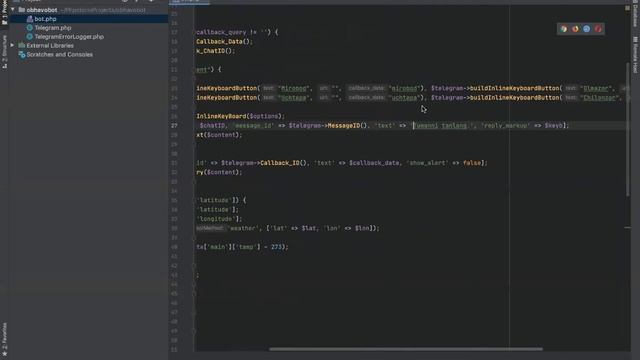
Task: Toggle the Project tool window tab
Action: [x=4, y=13]
